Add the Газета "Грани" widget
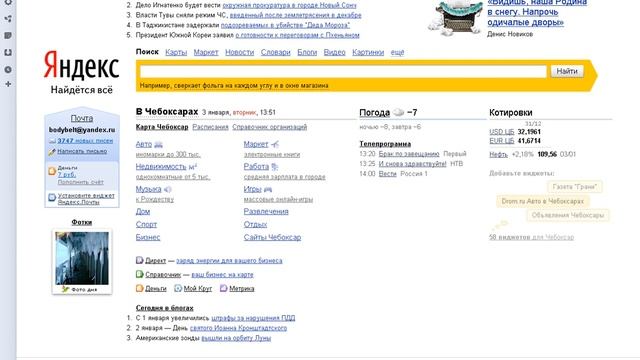The height and width of the screenshot is (360, 640). point(575,187)
